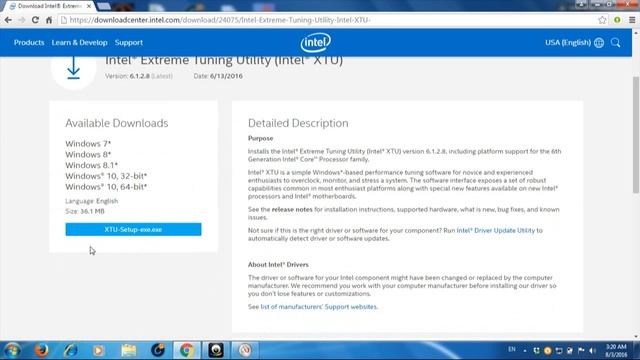This screenshot has height=360, width=640.
Task: Click the page vertical scrollbar thumb
Action: [x=636, y=135]
